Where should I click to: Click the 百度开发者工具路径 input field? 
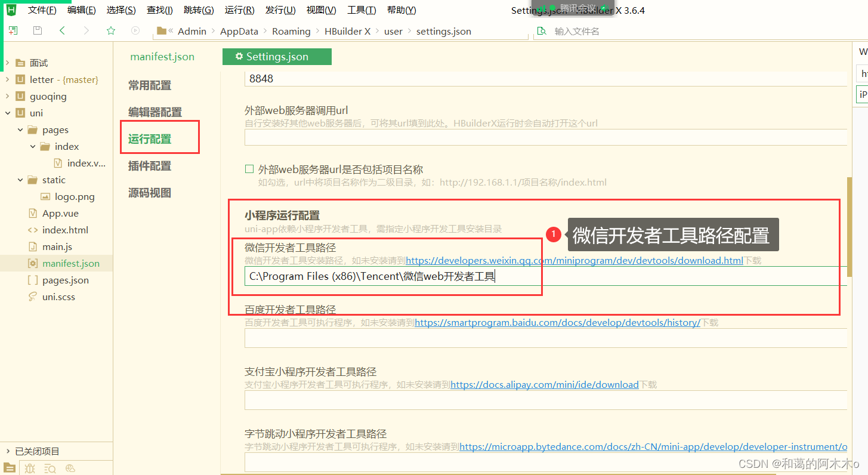(x=546, y=338)
